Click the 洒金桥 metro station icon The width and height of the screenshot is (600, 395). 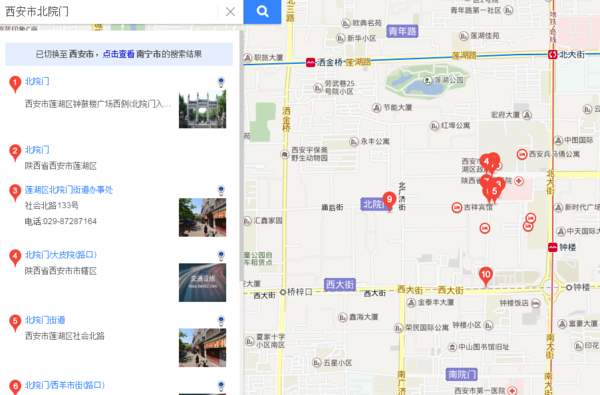point(310,62)
